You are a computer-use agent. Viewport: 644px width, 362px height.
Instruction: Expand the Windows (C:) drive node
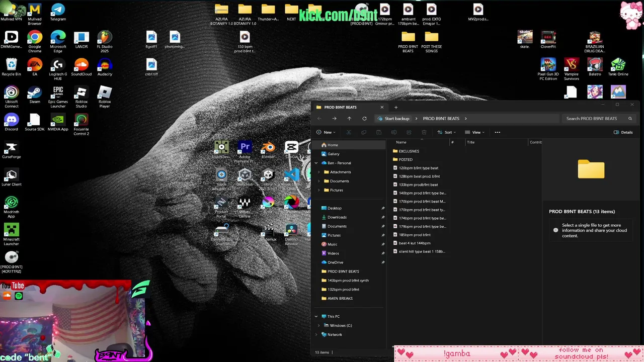click(x=319, y=325)
